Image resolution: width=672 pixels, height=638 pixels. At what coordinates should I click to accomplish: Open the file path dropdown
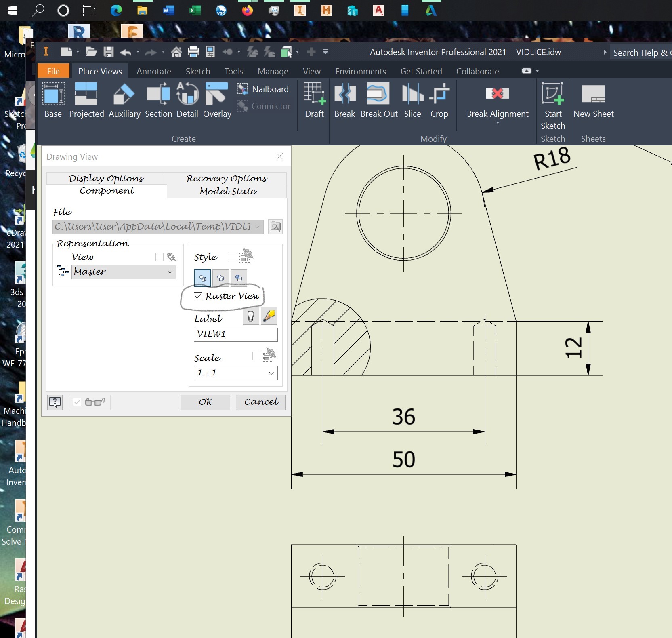click(x=258, y=227)
